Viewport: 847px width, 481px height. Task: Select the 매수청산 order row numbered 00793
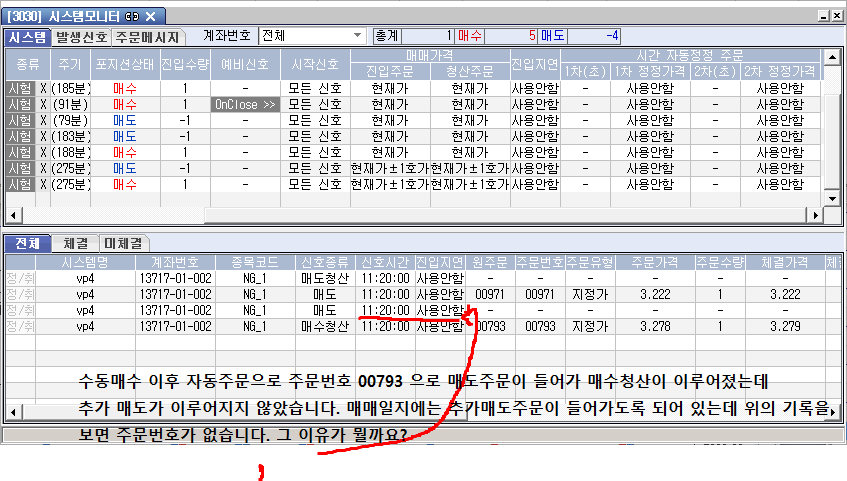325,326
